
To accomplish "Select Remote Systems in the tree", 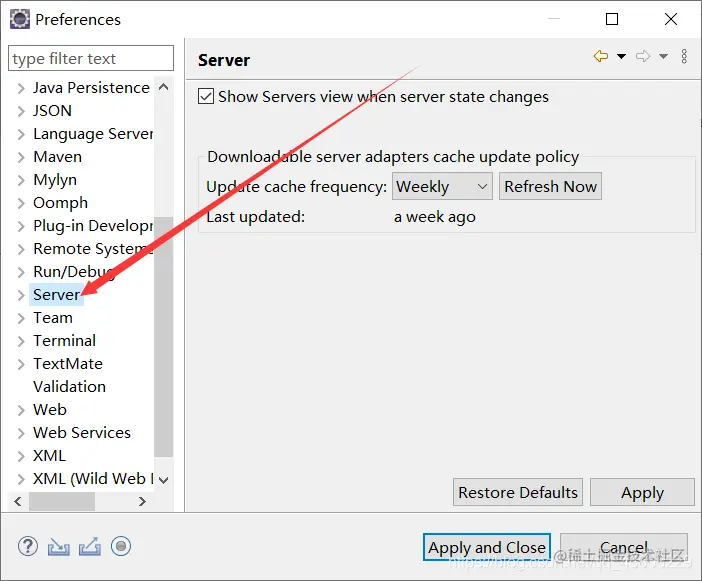I will [93, 248].
